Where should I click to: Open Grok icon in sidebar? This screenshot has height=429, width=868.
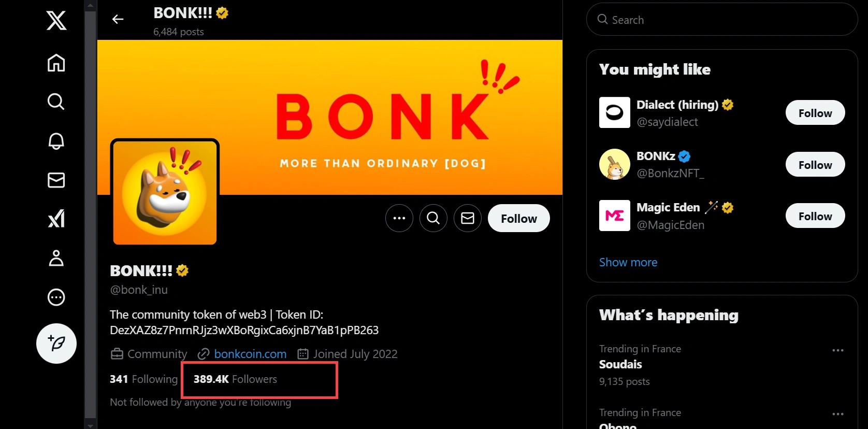point(56,219)
